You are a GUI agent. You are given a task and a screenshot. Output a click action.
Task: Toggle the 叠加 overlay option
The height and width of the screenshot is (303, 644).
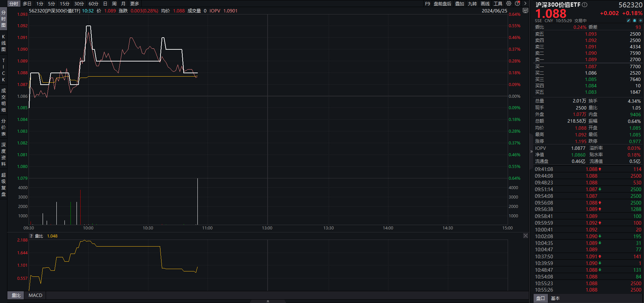coord(460,4)
